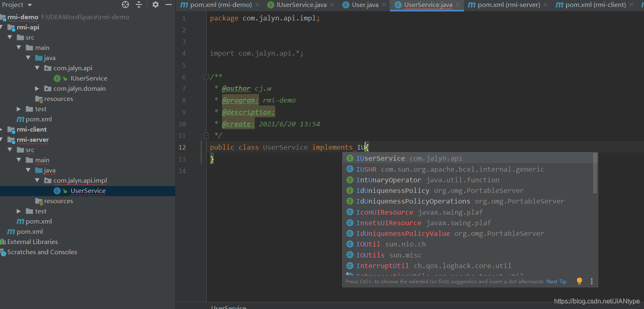
Task: Expand the com.jalyn.domain package
Action: (x=37, y=88)
